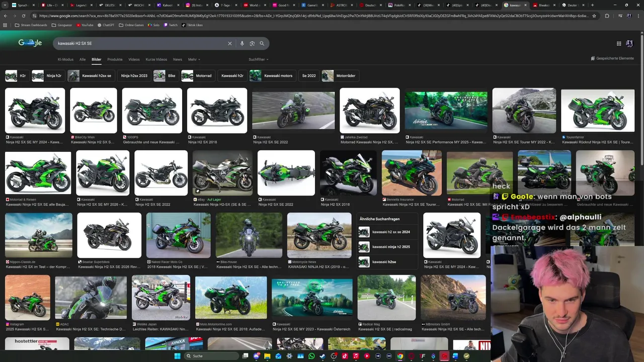The width and height of the screenshot is (644, 362).
Task: Open TikTok from the taskbar
Action: click(x=345, y=356)
